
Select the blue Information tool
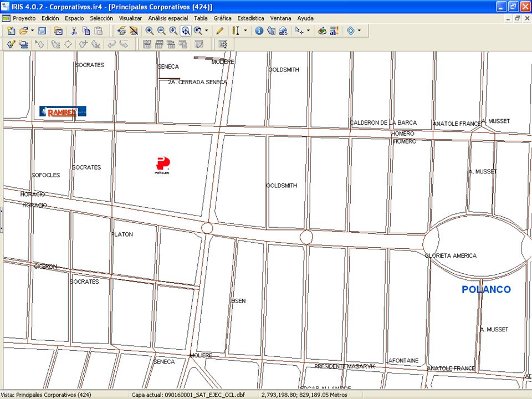pos(259,31)
